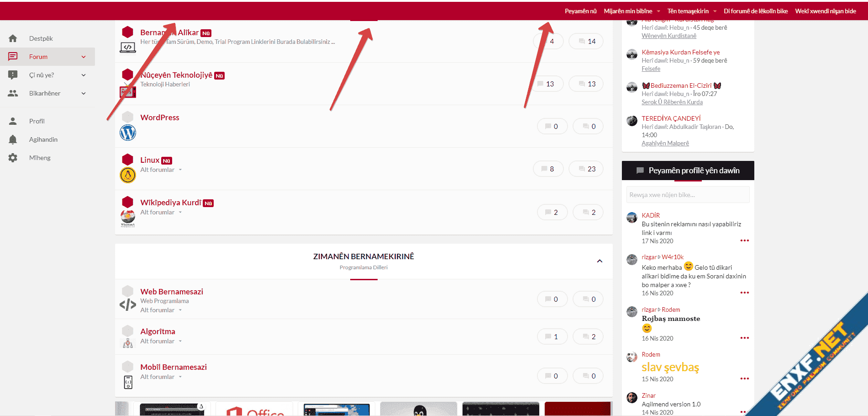Click the Agihandin bell icon
The height and width of the screenshot is (416, 868).
pos(13,139)
